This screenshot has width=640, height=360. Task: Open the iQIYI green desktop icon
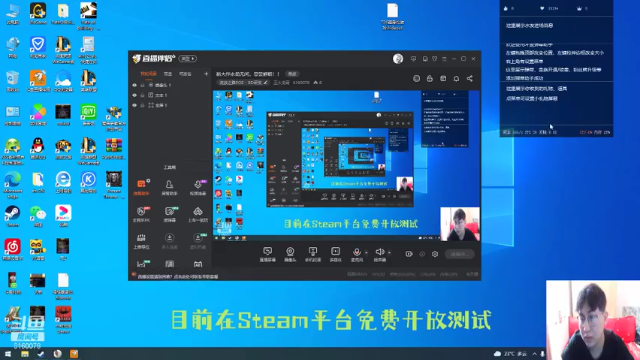click(x=88, y=114)
